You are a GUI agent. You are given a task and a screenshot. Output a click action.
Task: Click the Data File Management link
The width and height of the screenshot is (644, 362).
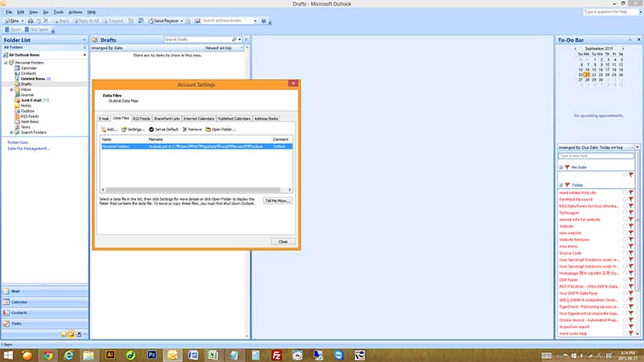pos(28,149)
